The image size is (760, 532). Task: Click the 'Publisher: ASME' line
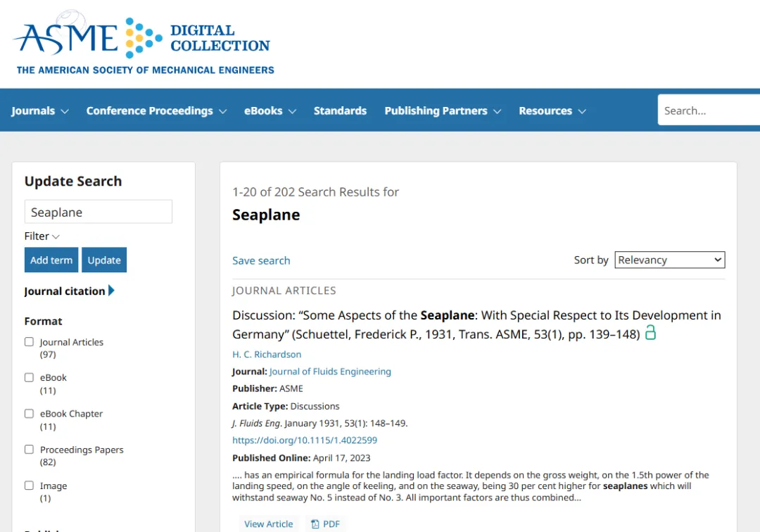(x=267, y=388)
